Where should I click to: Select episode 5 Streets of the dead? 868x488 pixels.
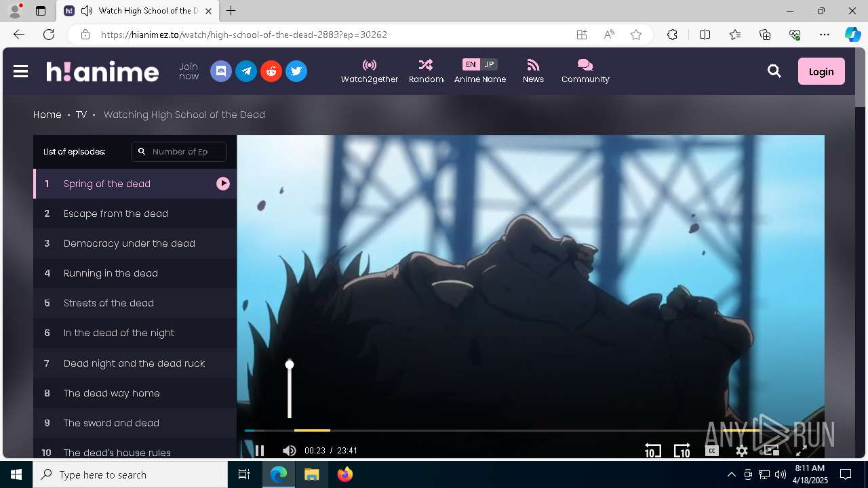[135, 303]
